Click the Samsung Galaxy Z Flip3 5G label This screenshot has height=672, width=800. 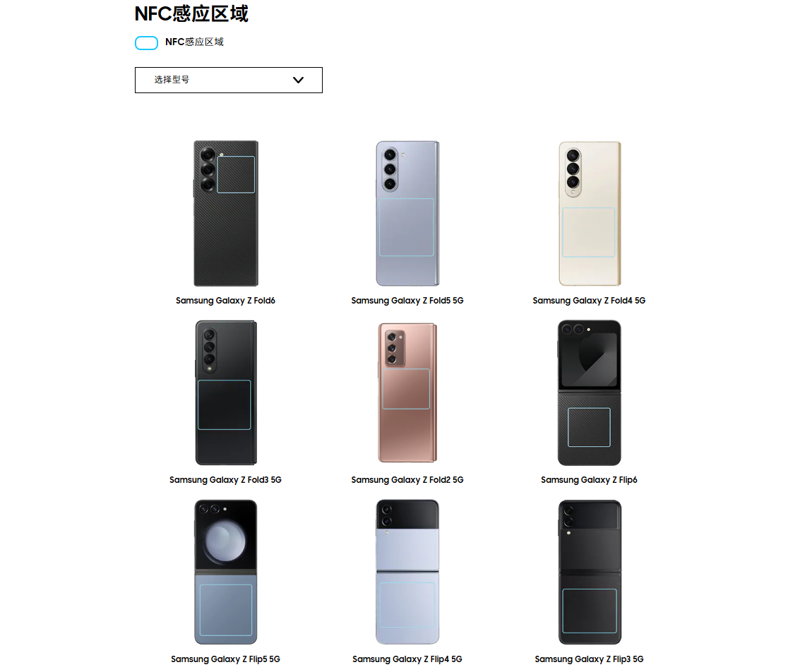click(x=589, y=659)
